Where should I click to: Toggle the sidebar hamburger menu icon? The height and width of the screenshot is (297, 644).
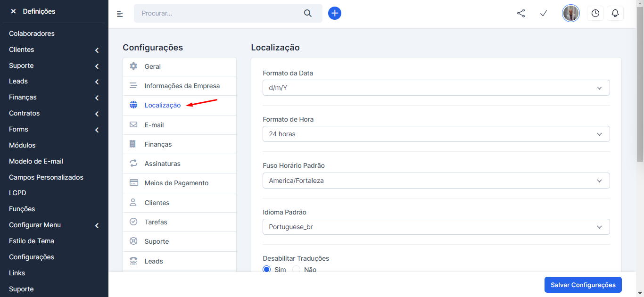coord(120,14)
